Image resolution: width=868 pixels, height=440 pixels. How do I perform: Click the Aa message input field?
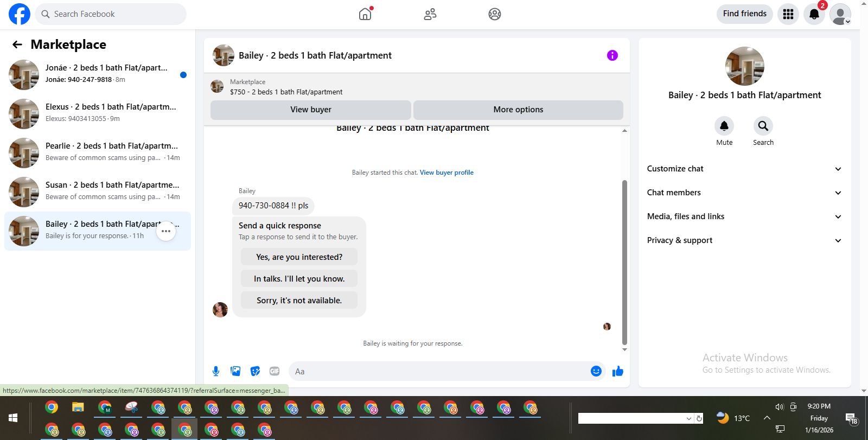(438, 372)
